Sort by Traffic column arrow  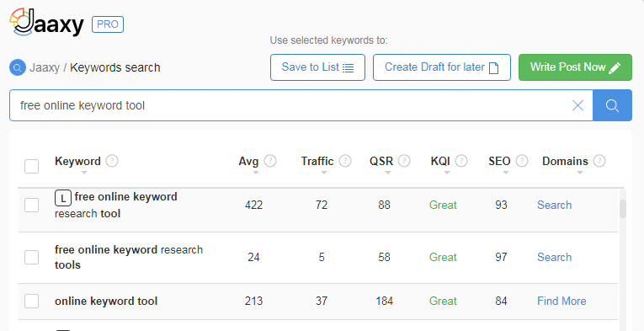pyautogui.click(x=323, y=173)
